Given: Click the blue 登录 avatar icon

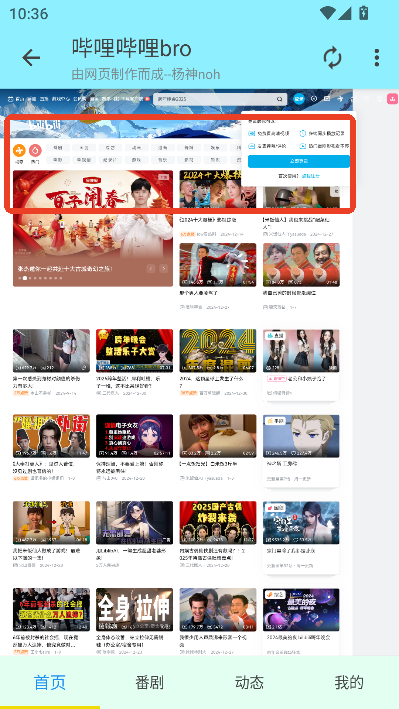Looking at the screenshot, I should (x=299, y=99).
